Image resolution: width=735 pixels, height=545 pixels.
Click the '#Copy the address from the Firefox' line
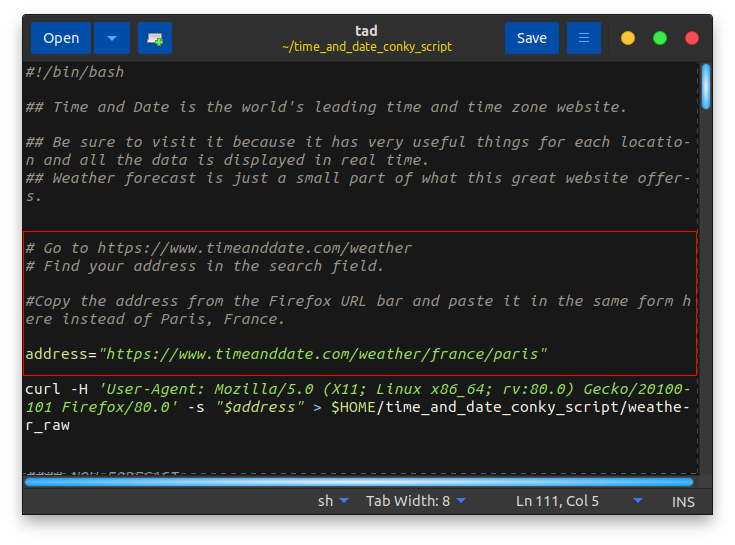pos(358,301)
